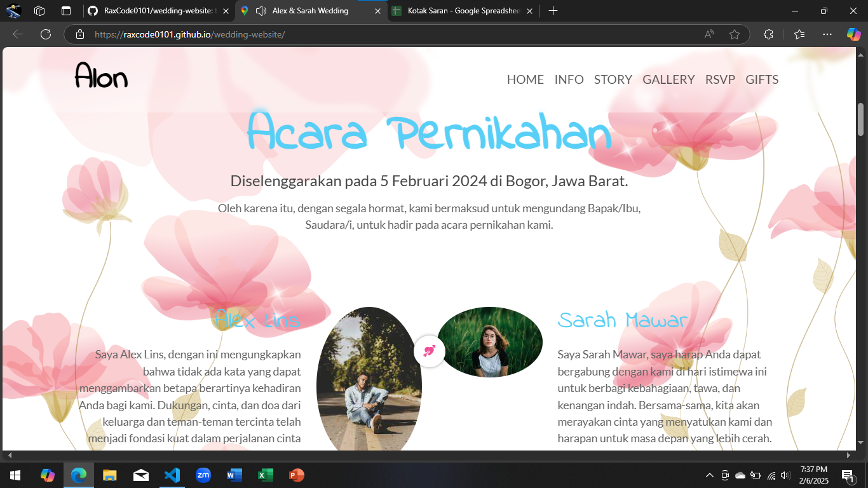This screenshot has height=488, width=868.
Task: Close the RaxCode0101/wedding-website tab
Action: [226, 11]
